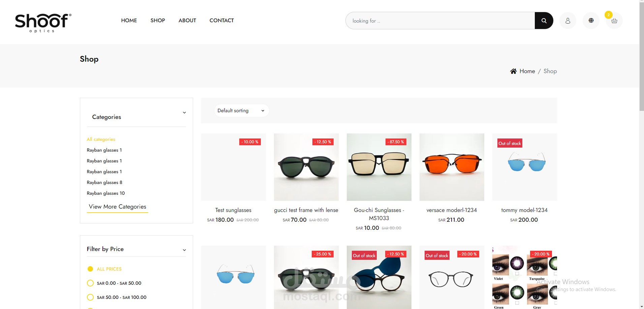Select the Rayban glasses 10 category

[x=106, y=193]
